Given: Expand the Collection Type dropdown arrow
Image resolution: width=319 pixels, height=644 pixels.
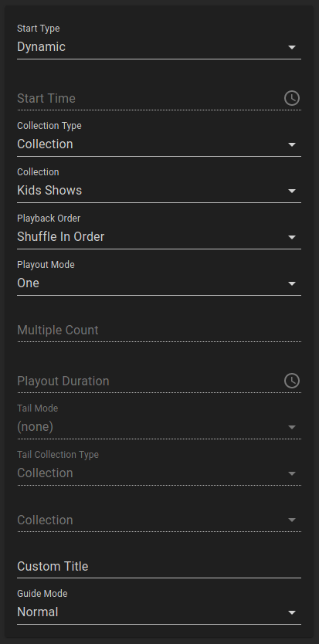Looking at the screenshot, I should coord(292,144).
